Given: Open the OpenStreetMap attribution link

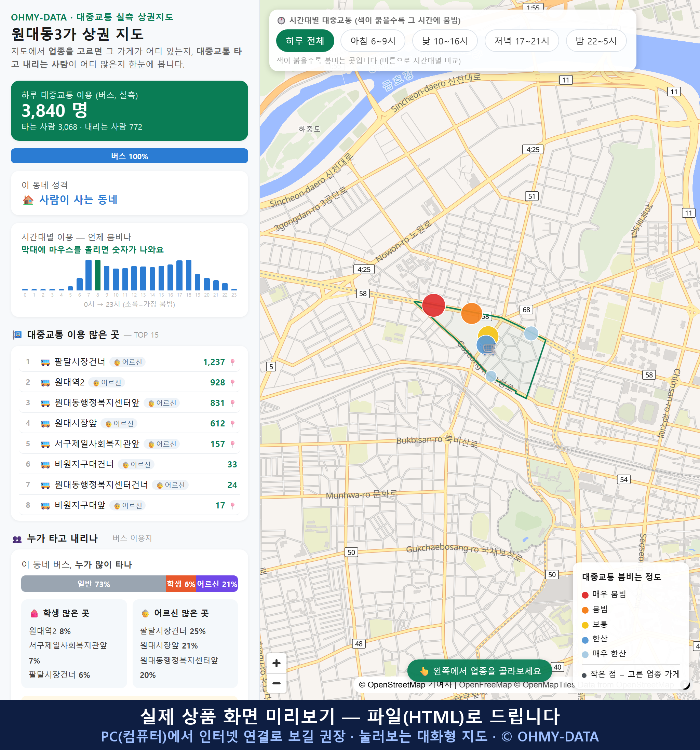Looking at the screenshot, I should pyautogui.click(x=392, y=685).
